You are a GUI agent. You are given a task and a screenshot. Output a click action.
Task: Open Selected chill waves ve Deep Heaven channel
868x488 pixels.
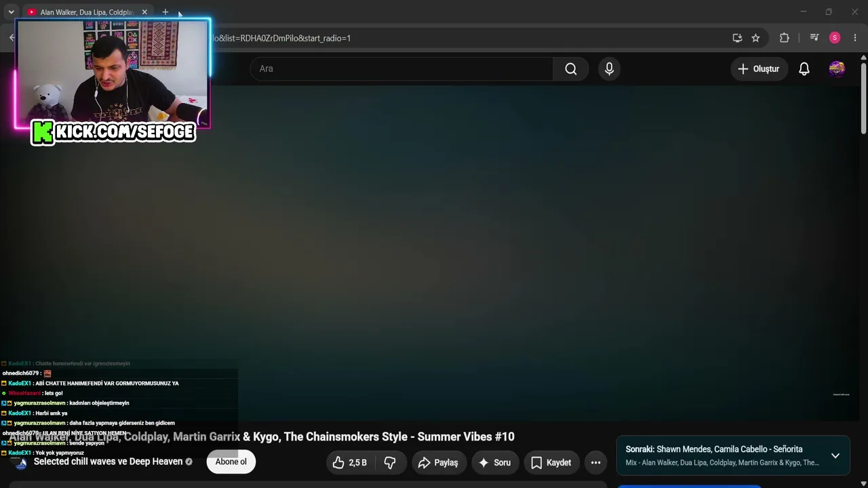(x=108, y=462)
